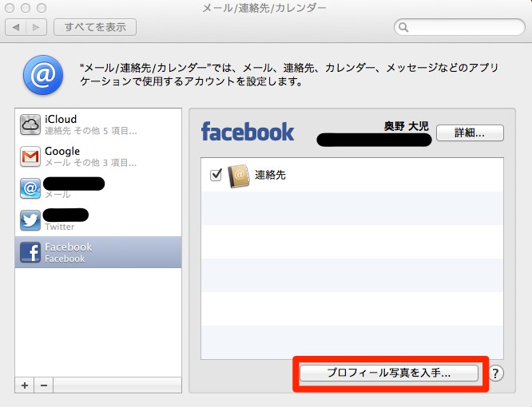Go back with the left arrow button
This screenshot has height=407, width=532.
[16, 27]
